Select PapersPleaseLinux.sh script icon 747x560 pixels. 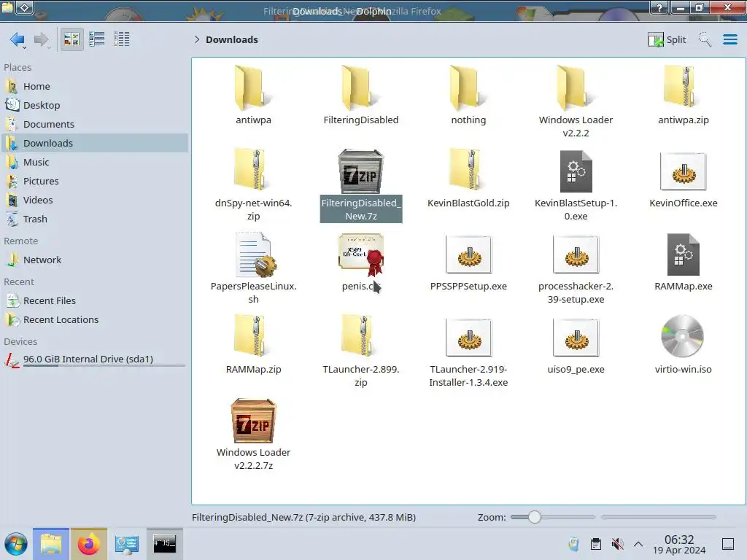[x=255, y=254]
